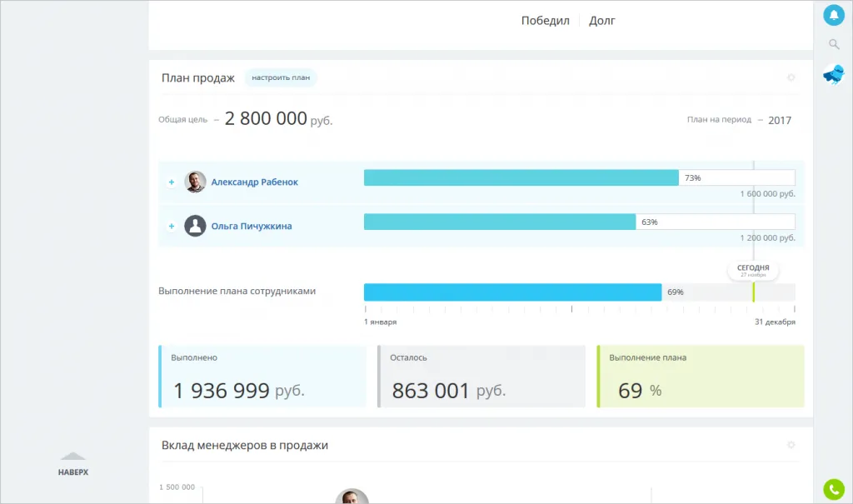The image size is (853, 504).
Task: Click the СЕГОДНЯ timeline marker
Action: pos(753,271)
